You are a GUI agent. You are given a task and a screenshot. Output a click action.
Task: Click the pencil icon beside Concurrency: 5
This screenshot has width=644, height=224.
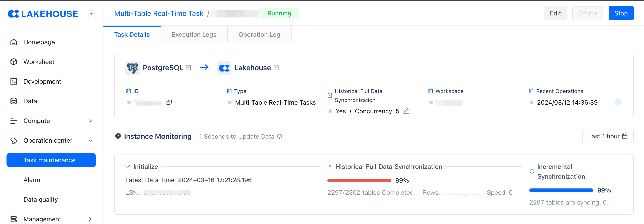pyautogui.click(x=406, y=111)
